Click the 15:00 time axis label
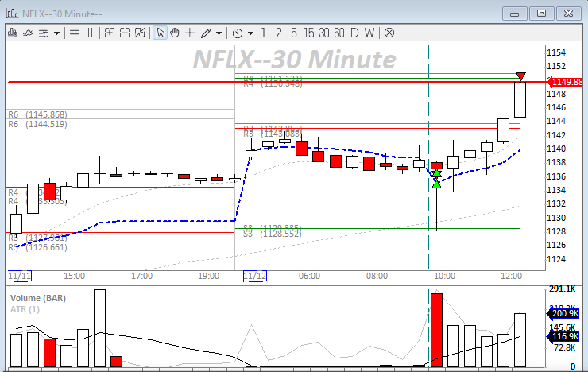588x372 pixels. point(74,276)
